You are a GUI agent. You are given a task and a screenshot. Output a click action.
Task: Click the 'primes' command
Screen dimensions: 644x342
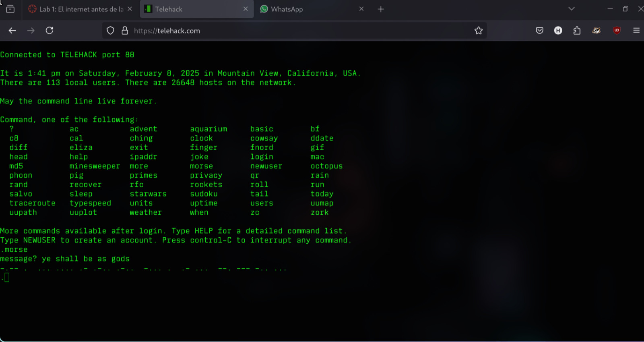(143, 175)
